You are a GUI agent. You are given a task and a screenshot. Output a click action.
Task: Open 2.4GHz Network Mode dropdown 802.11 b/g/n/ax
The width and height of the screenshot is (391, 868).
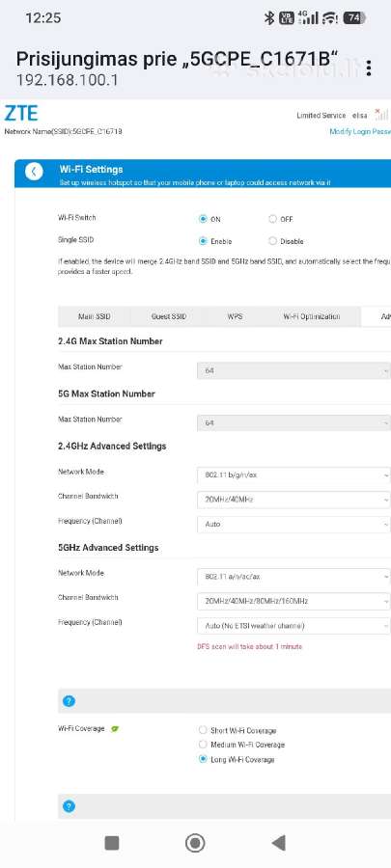click(x=294, y=475)
